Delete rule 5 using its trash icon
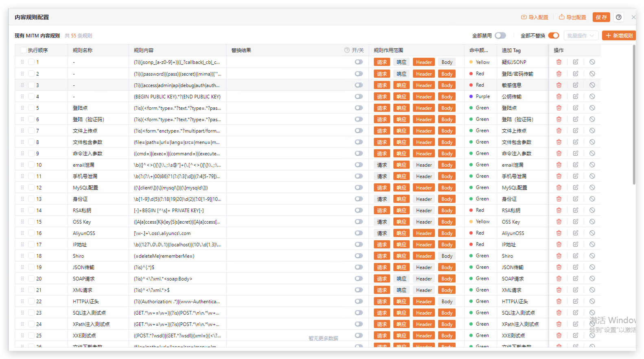 [x=559, y=108]
